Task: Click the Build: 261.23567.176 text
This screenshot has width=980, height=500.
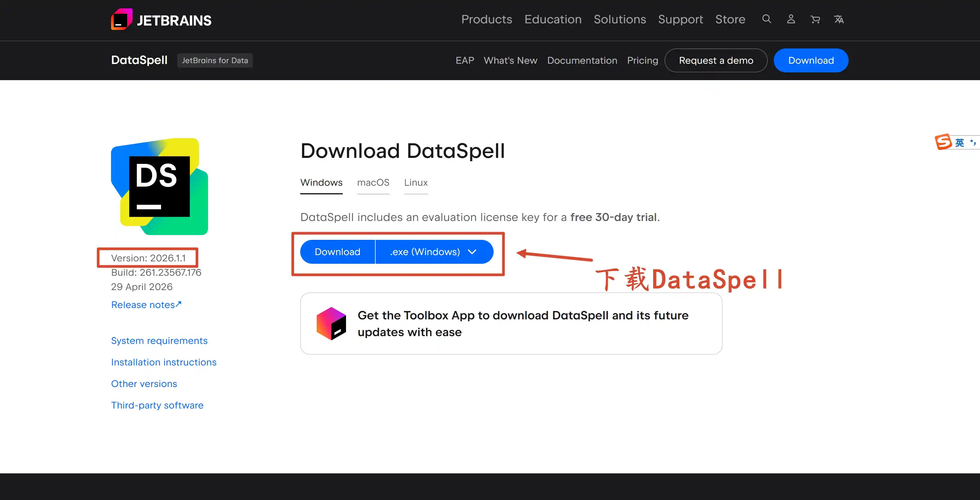Action: 156,272
